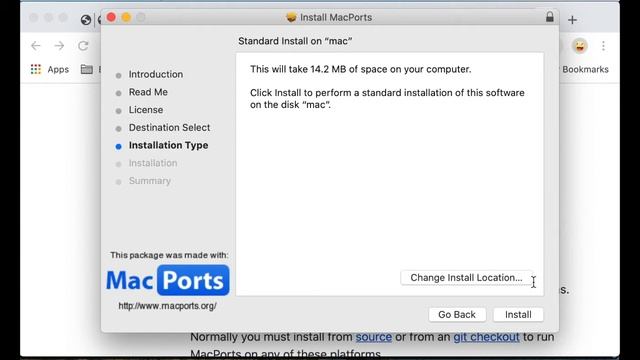This screenshot has height=360, width=640.
Task: Click the dimmed Summary step
Action: click(x=149, y=181)
